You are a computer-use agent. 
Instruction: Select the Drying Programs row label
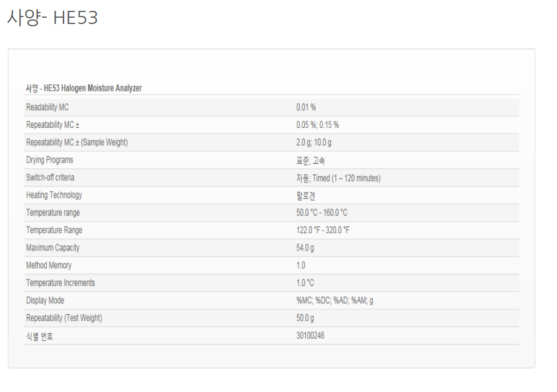50,160
